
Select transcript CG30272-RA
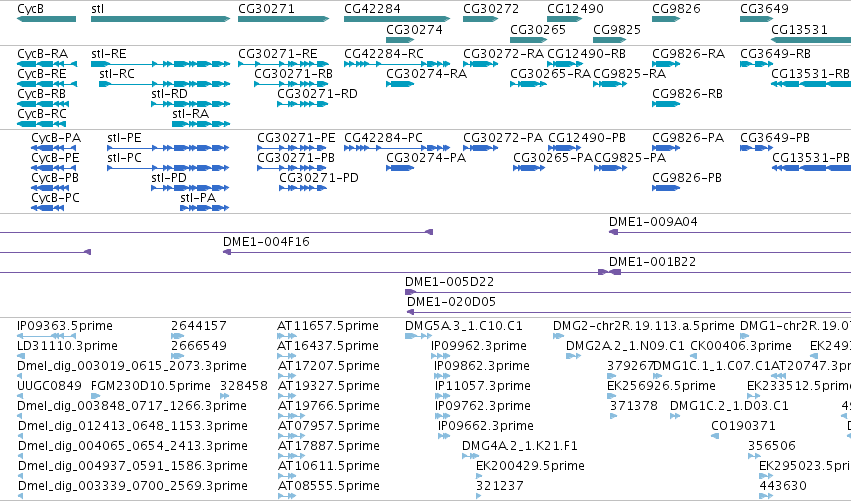pos(480,64)
